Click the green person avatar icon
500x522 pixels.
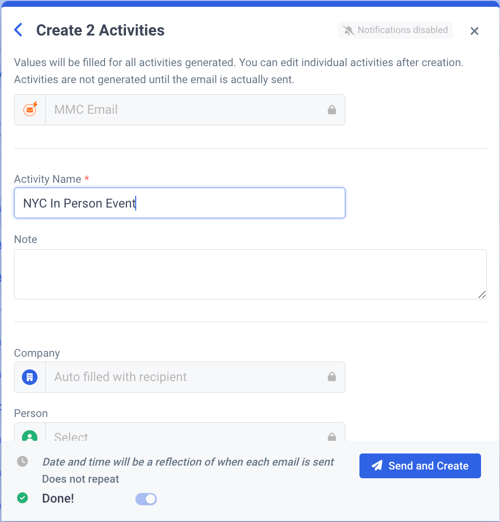click(30, 435)
